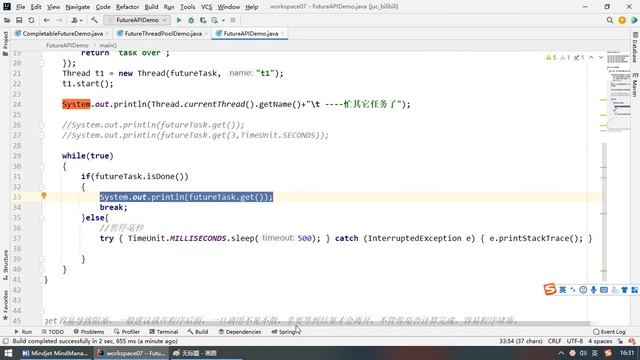Click the editor vertical scrollbar
Viewport: 640px width, 360px height.
coord(604,211)
